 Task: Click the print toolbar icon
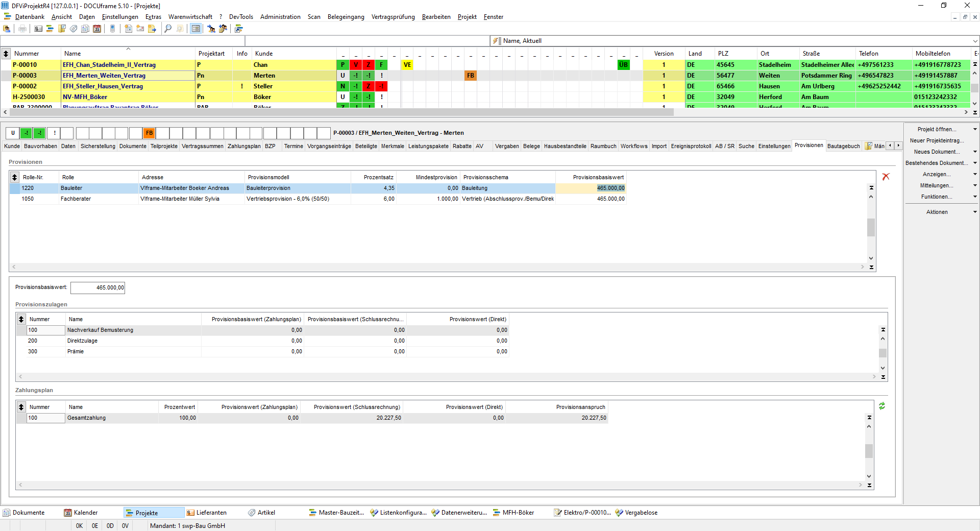(x=22, y=29)
